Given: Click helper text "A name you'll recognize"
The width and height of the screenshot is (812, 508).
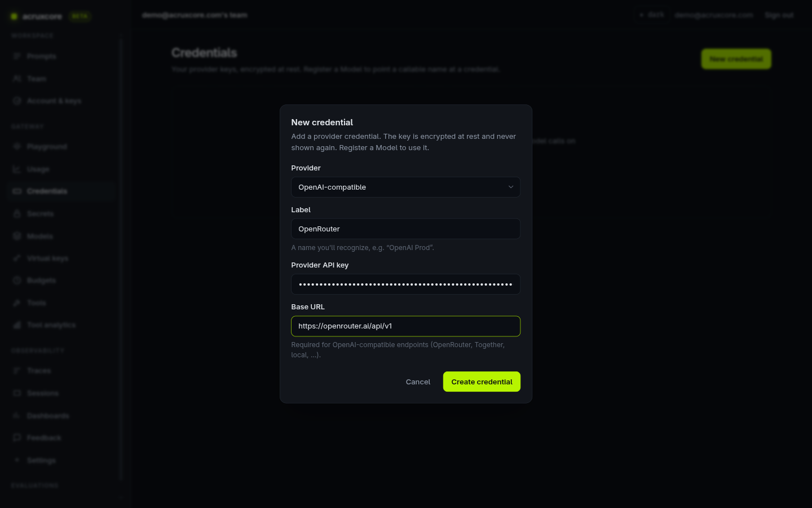Looking at the screenshot, I should pos(363,248).
